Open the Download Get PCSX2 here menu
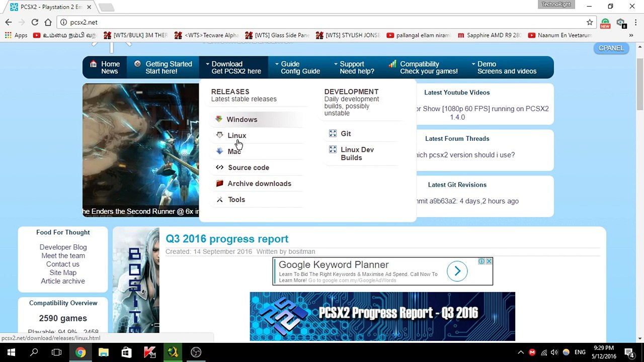This screenshot has width=644, height=362. click(x=233, y=67)
